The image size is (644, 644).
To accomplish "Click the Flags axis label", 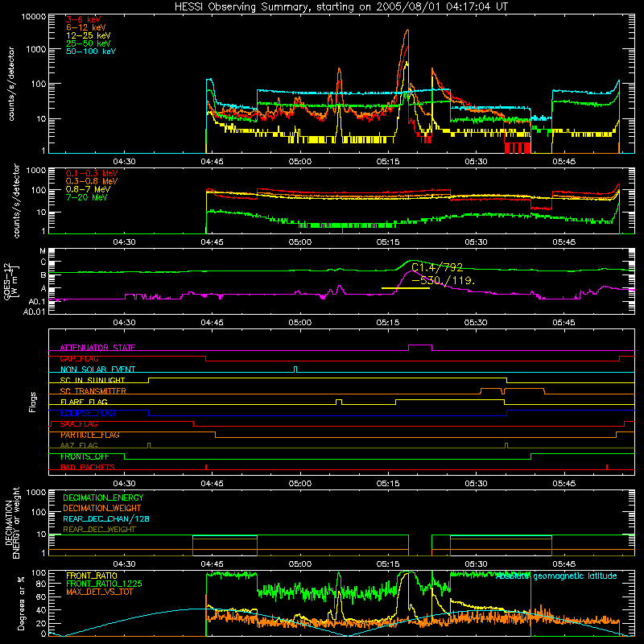I will point(32,402).
